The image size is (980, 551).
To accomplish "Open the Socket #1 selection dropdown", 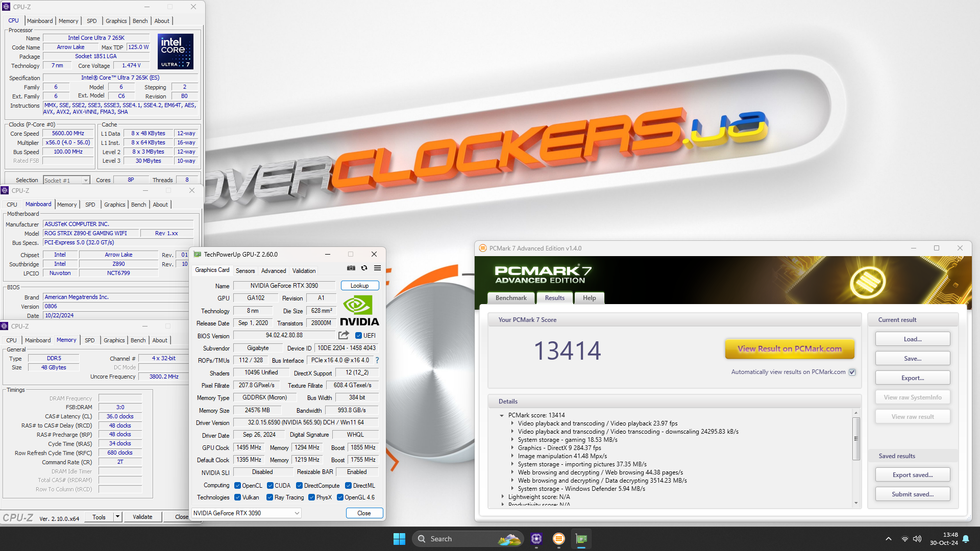I will pos(66,180).
